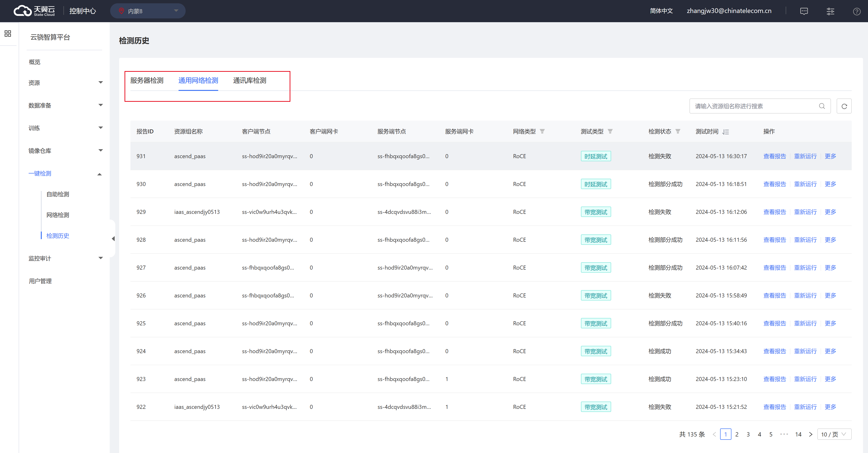The height and width of the screenshot is (453, 868).
Task: Open 自助检测 in the sidebar
Action: 58,194
